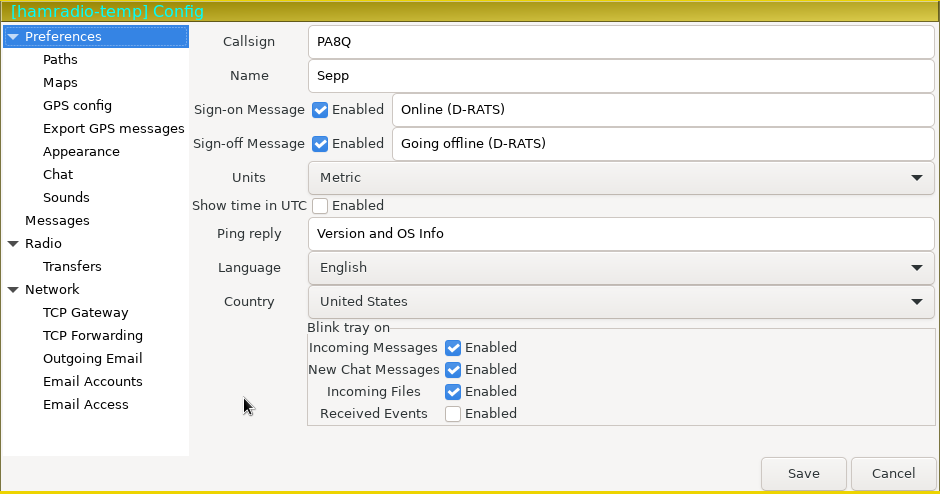Select GPS config in sidebar
Viewport: 940px width, 494px height.
pyautogui.click(x=77, y=106)
